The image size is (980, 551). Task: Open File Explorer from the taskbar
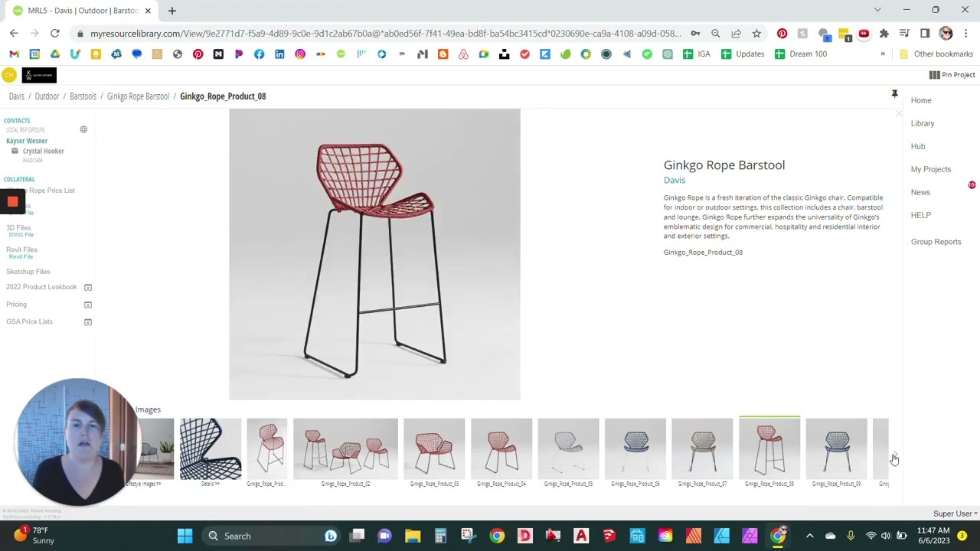coord(413,536)
